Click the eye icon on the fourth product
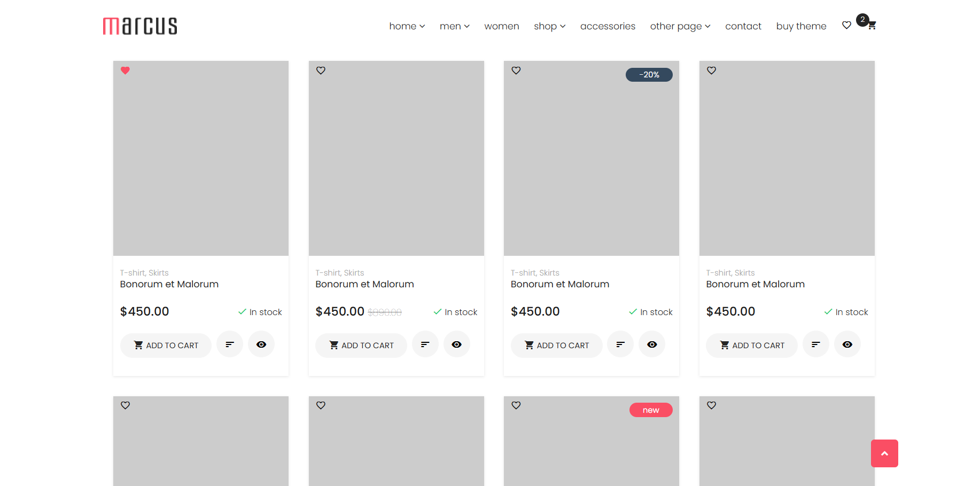This screenshot has height=486, width=980. click(x=847, y=344)
